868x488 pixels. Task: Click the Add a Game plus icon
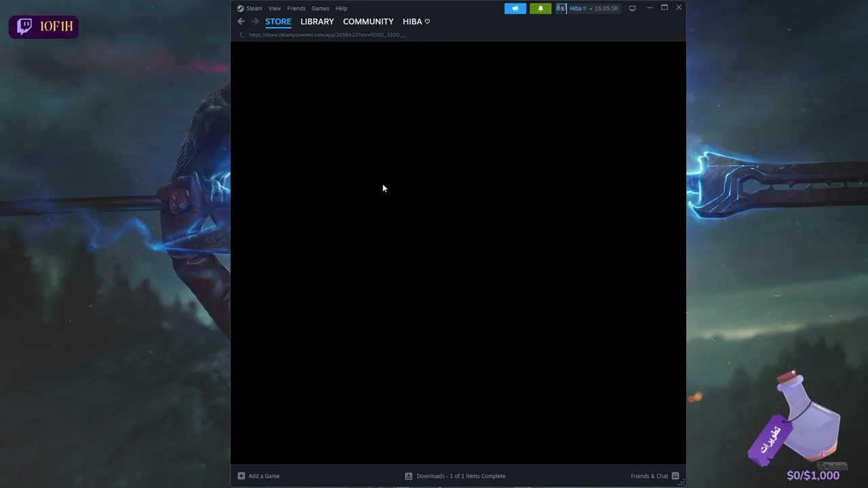pyautogui.click(x=241, y=476)
